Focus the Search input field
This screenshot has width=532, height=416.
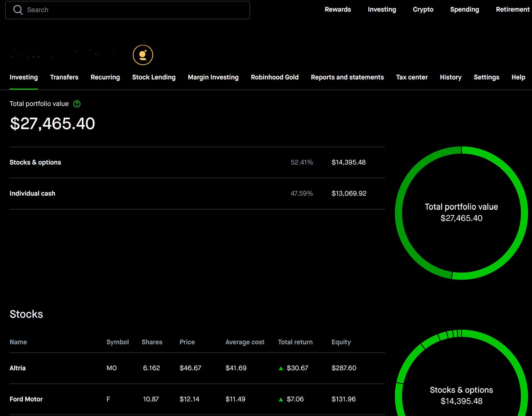pyautogui.click(x=128, y=10)
